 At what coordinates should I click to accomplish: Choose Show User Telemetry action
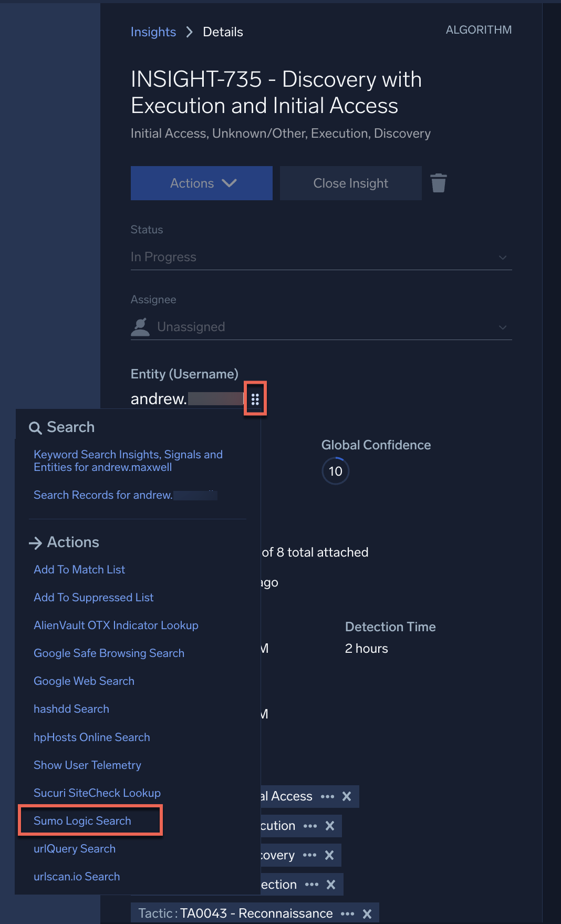(87, 765)
